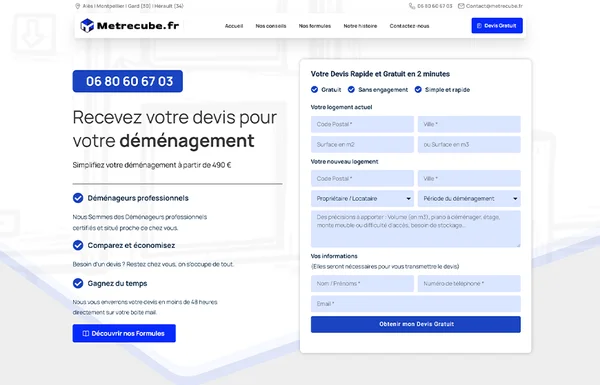Focus new home Code Postal field
This screenshot has width=600, height=385.
362,178
